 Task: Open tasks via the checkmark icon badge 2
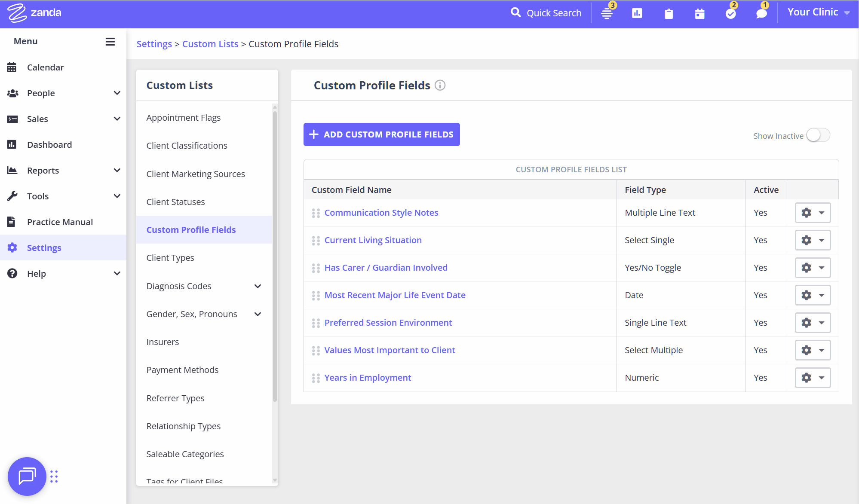coord(730,14)
